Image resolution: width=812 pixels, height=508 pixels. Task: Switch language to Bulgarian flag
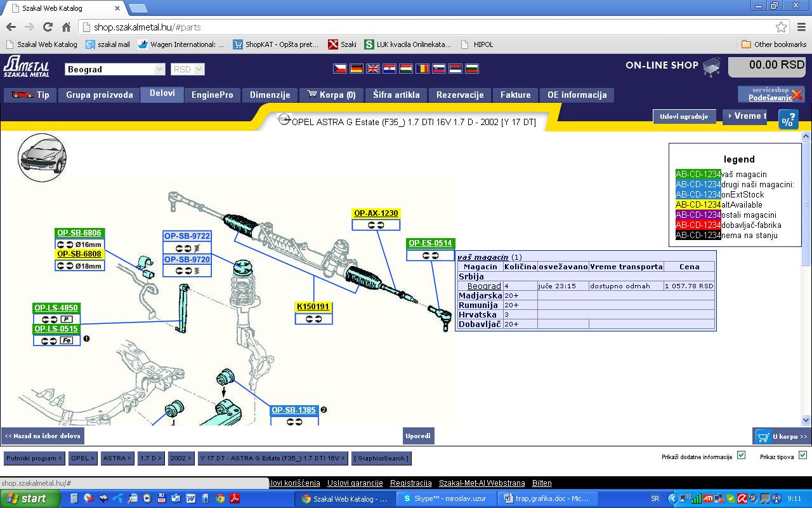pos(472,68)
